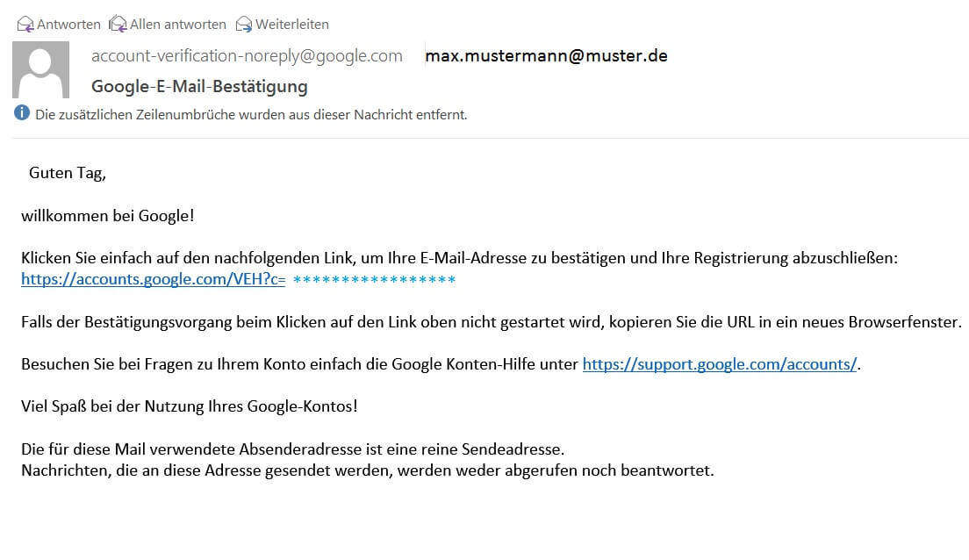Click the subject Google-E-Mail-Bestätigung
969x560 pixels.
coord(199,87)
